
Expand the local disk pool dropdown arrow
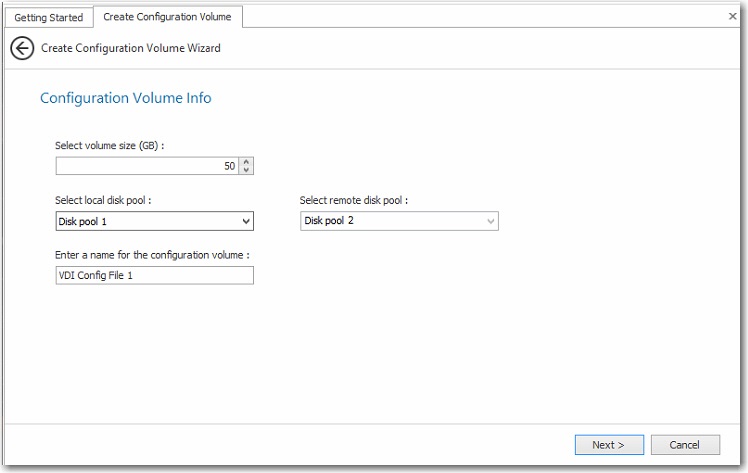[246, 221]
